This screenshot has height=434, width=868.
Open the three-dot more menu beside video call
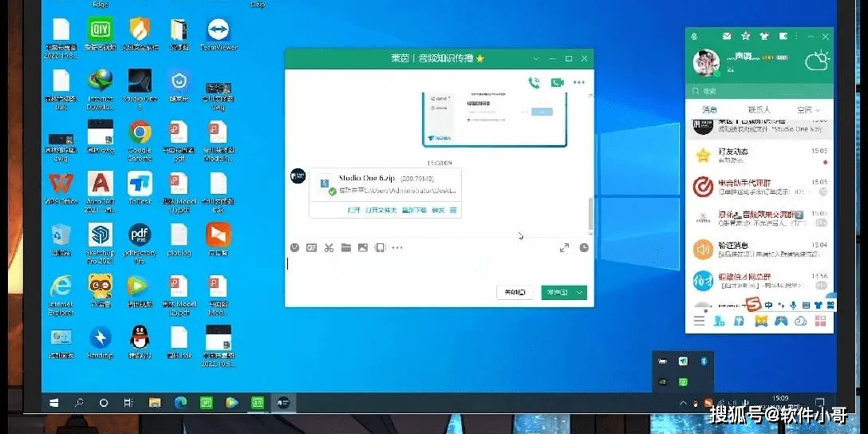coord(579,83)
